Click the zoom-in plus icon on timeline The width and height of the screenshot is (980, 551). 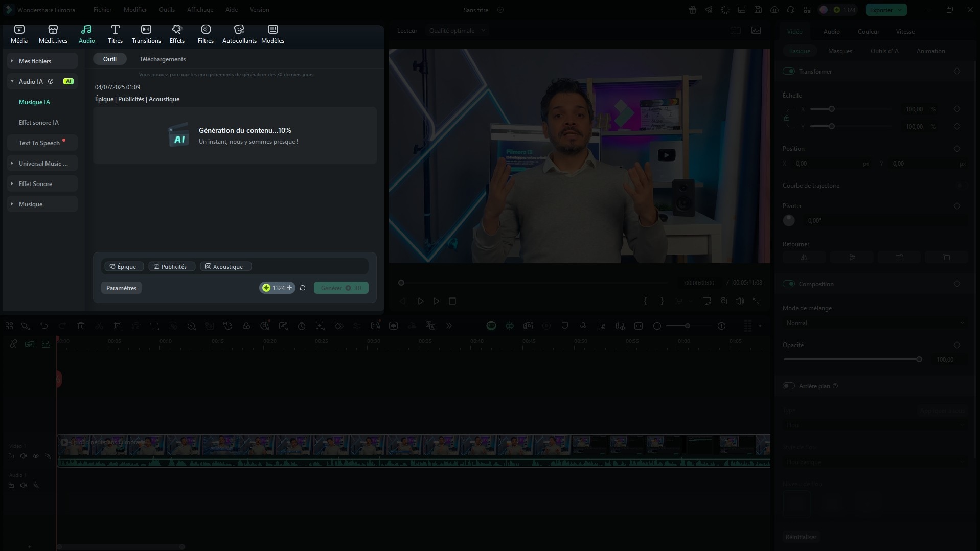(x=722, y=326)
